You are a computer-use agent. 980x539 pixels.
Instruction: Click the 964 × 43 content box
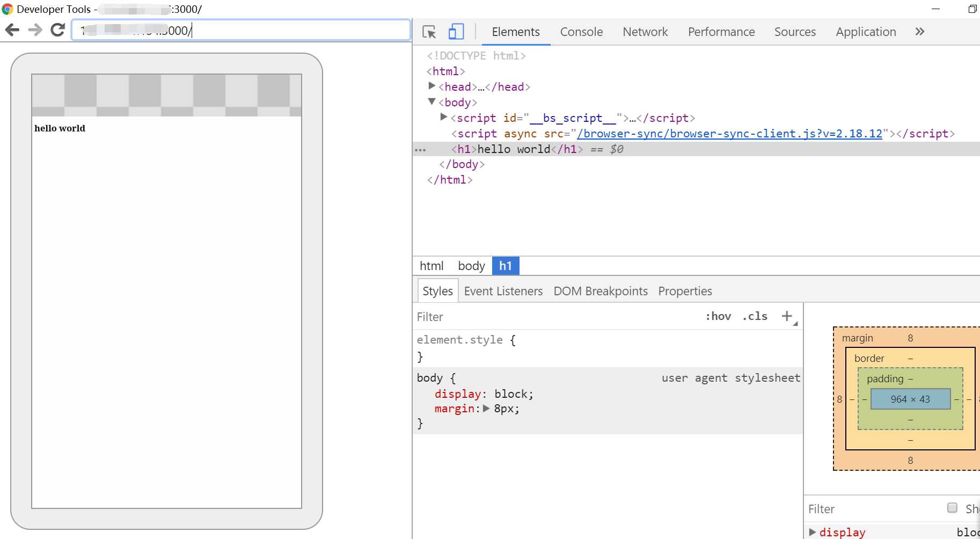point(910,399)
